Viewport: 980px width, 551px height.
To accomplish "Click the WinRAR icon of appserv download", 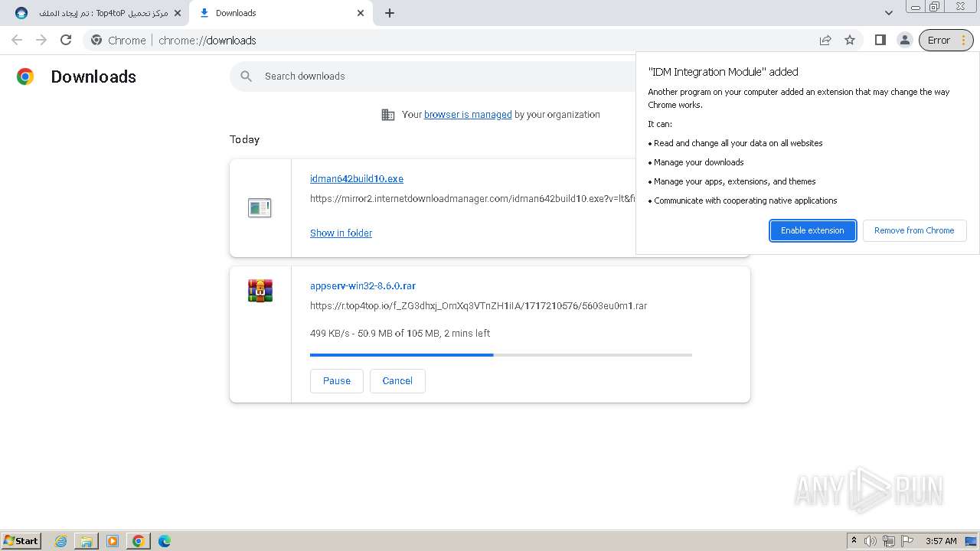I will (x=260, y=291).
